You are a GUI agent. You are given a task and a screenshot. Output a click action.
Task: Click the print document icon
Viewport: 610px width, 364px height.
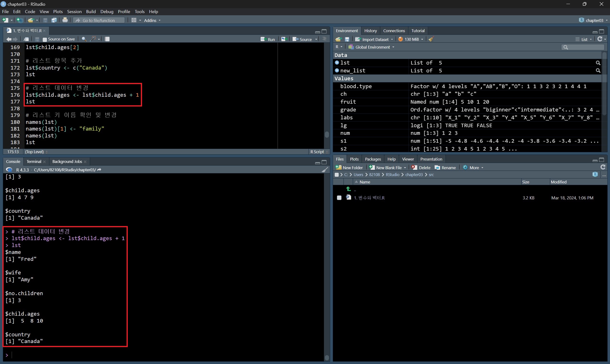point(65,20)
